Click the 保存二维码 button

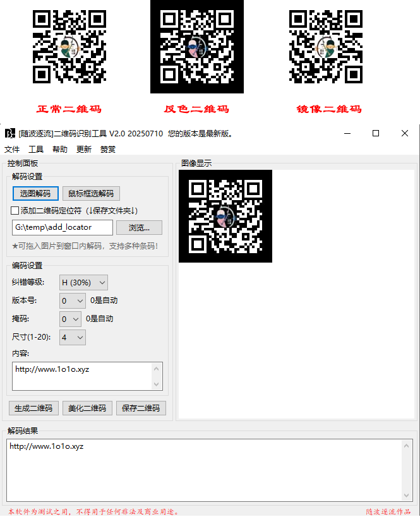click(141, 408)
